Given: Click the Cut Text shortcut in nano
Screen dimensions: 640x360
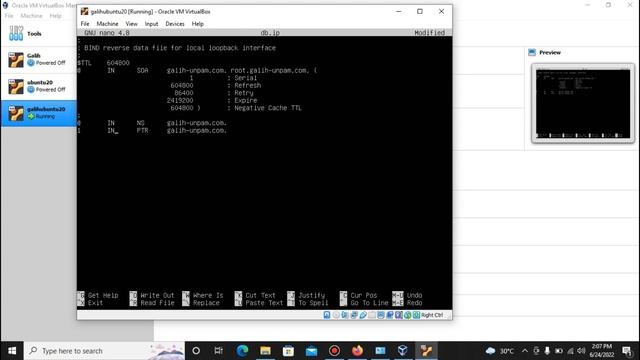Looking at the screenshot, I should (255, 295).
